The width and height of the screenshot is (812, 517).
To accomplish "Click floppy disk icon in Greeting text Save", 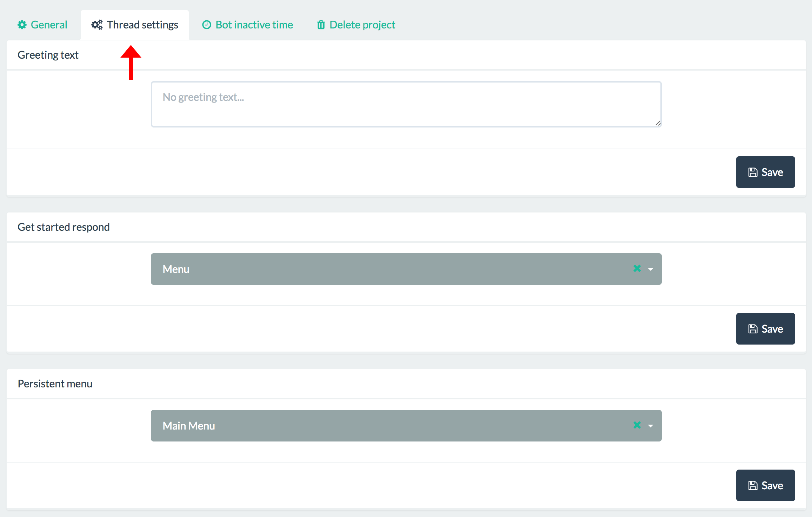I will point(753,172).
